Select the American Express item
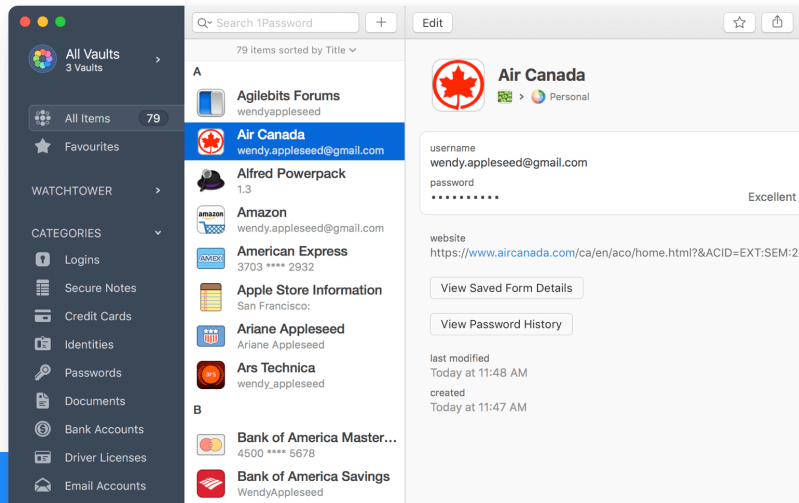This screenshot has width=799, height=503. pos(295,258)
